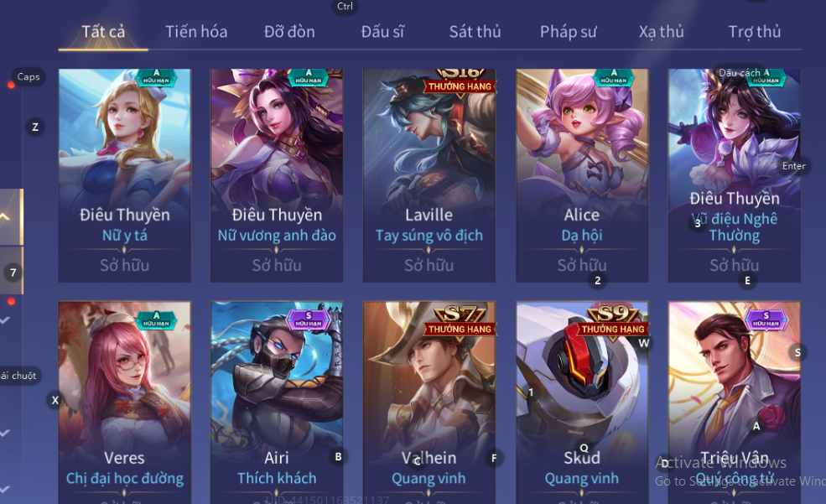Click the Caps key overlay icon
Screen dimensions: 826x504
(x=29, y=77)
